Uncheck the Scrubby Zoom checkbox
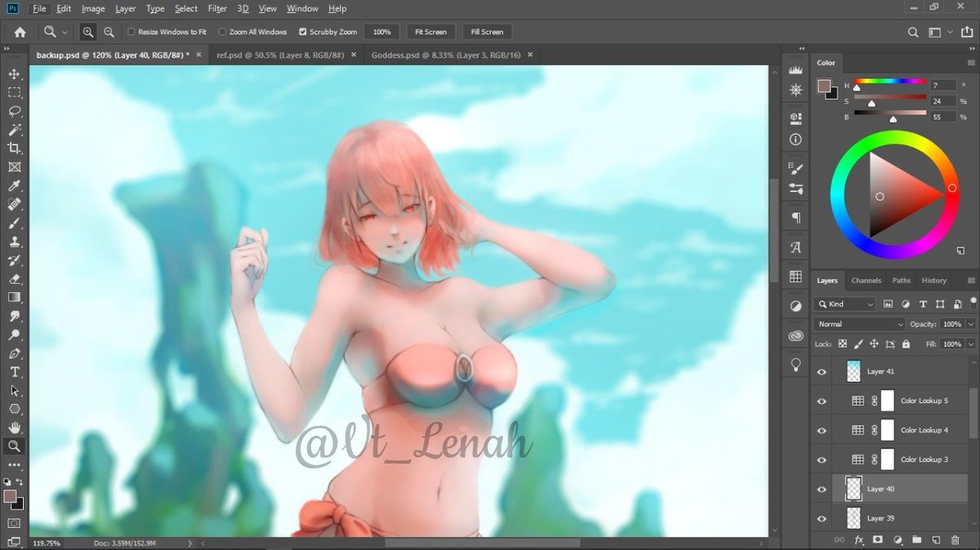980x550 pixels. pyautogui.click(x=303, y=32)
